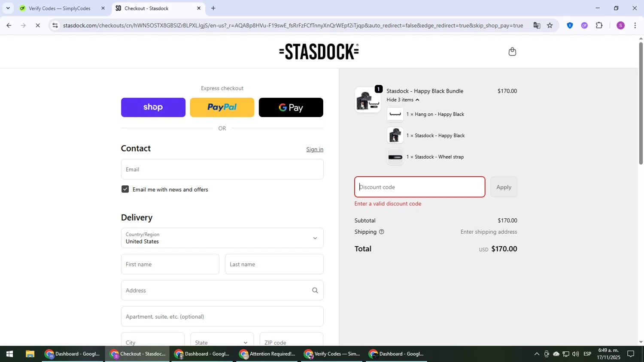
Task: Open the Bitwarden shield extension
Action: coord(570,25)
